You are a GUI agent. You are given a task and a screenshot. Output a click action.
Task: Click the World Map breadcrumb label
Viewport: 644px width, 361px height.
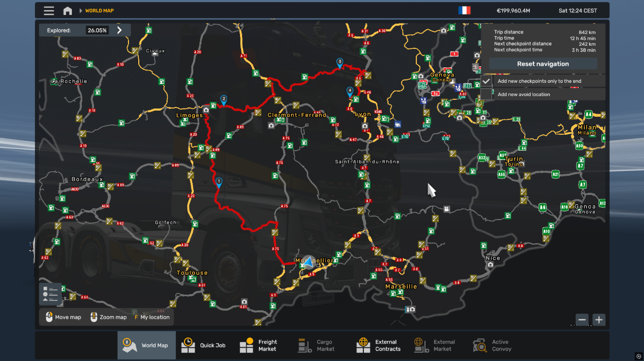point(100,11)
